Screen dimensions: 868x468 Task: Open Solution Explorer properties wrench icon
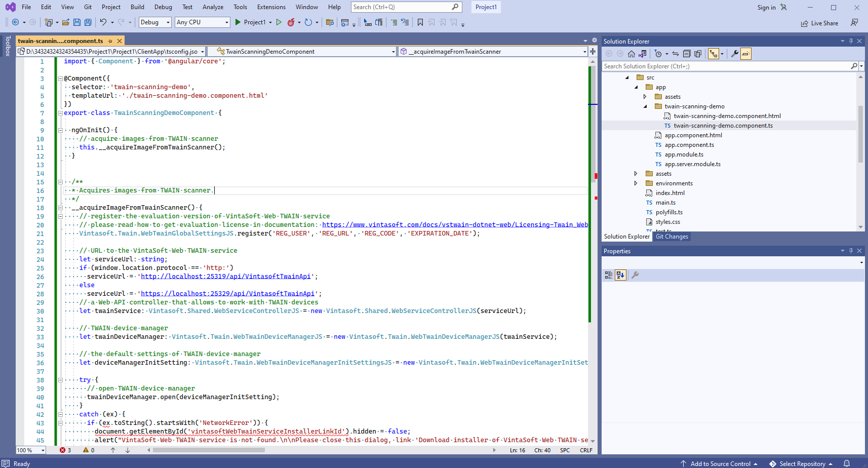pyautogui.click(x=734, y=54)
